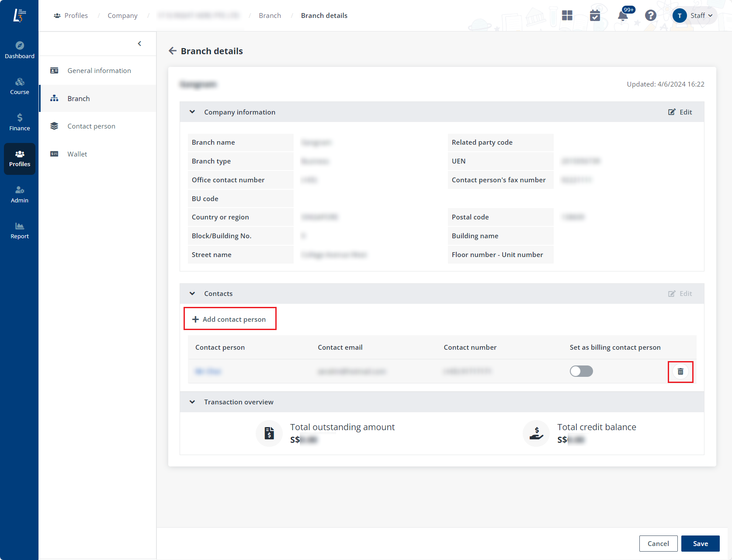Click the Add contact person button
The image size is (732, 560).
point(230,319)
